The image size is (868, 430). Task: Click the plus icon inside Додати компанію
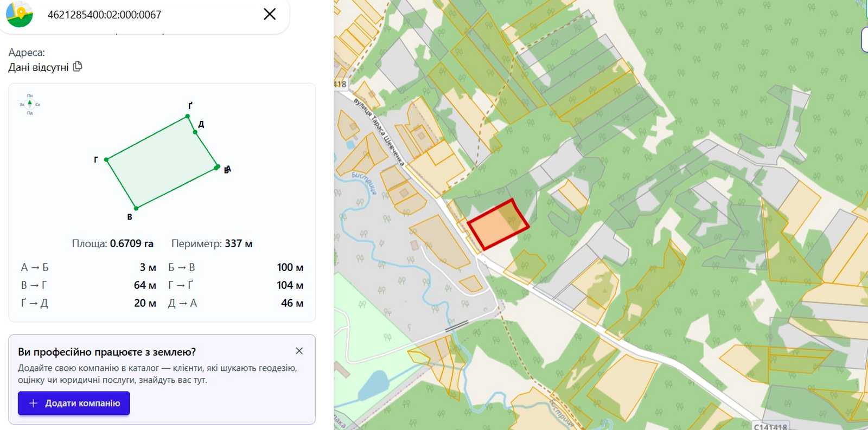[34, 403]
